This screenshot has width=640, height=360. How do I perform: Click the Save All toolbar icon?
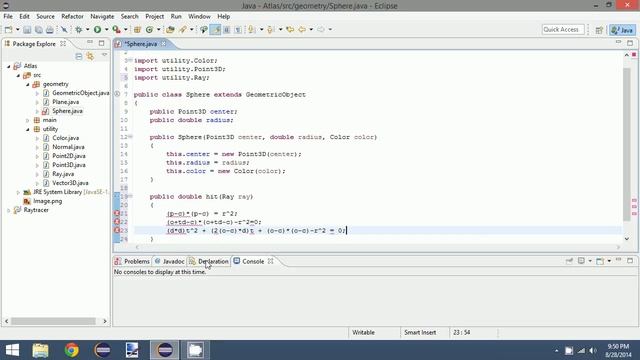tap(38, 29)
